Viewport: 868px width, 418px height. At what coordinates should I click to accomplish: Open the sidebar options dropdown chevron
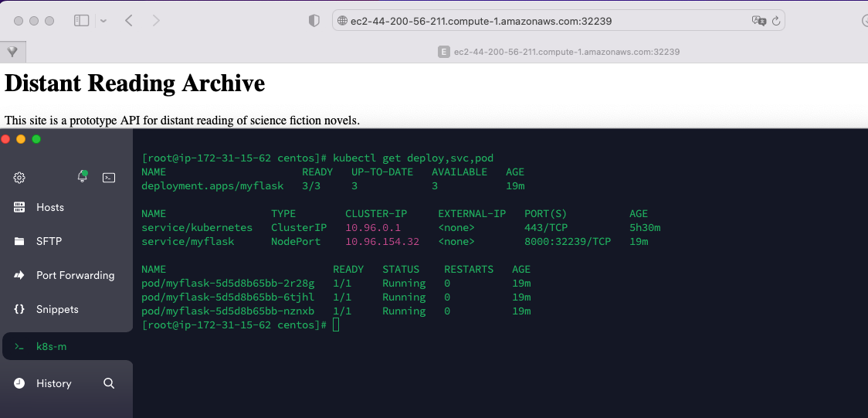tap(103, 21)
